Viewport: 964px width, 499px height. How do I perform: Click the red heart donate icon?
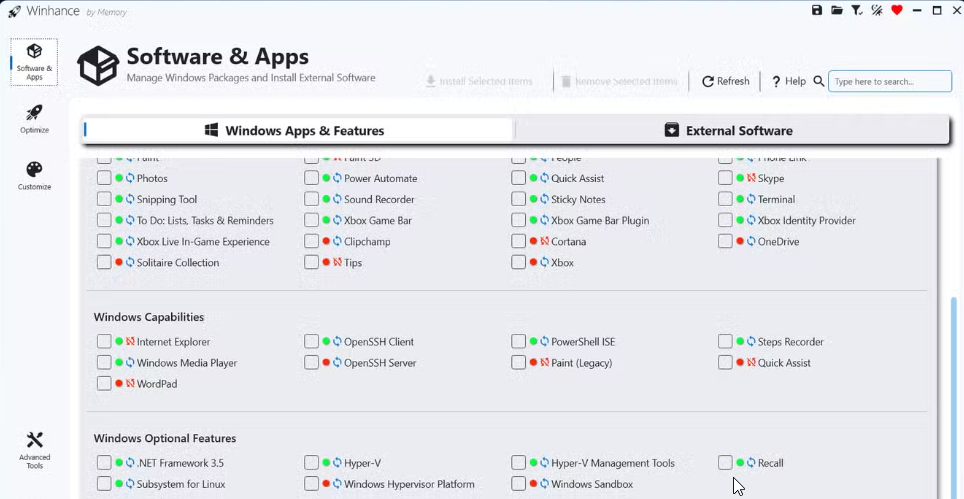896,10
